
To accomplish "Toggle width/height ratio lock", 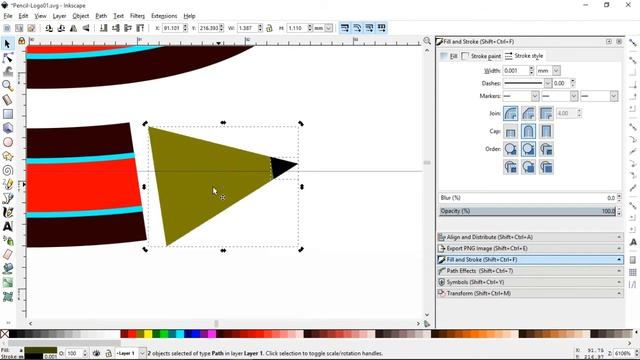I will (x=269, y=28).
